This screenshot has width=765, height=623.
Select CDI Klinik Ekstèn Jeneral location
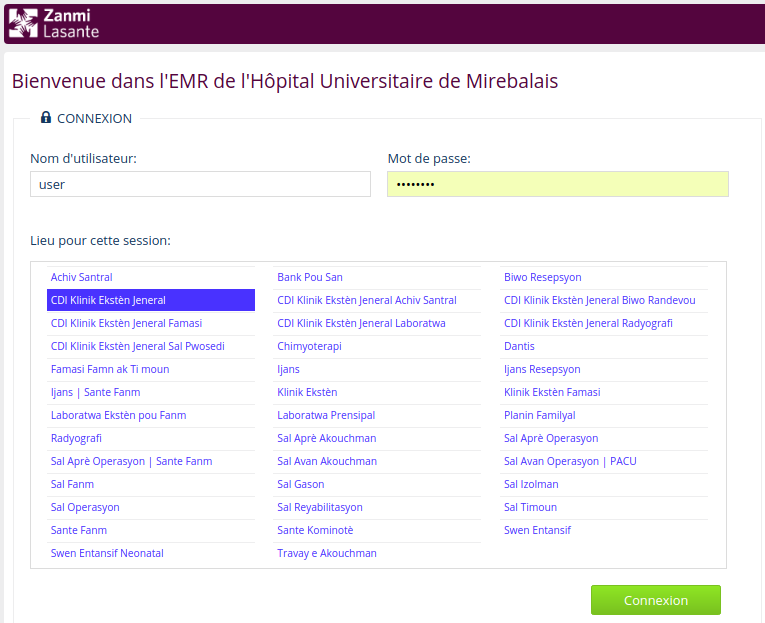pos(151,300)
